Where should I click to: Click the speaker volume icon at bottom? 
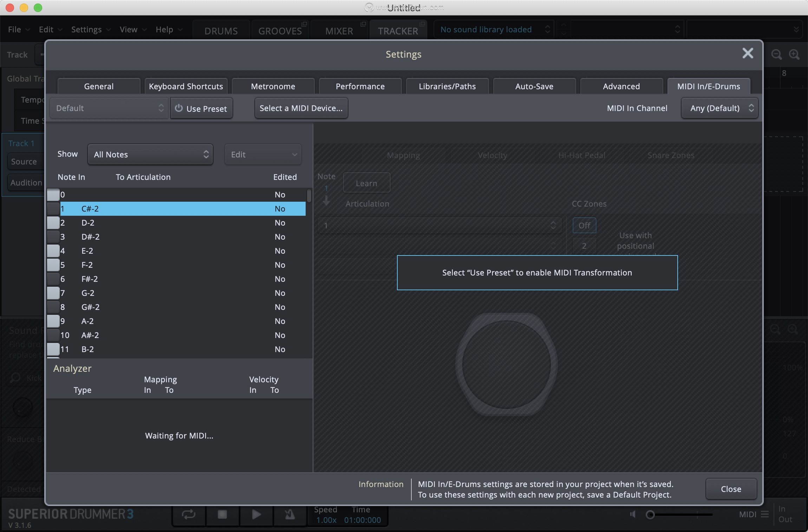coord(633,514)
